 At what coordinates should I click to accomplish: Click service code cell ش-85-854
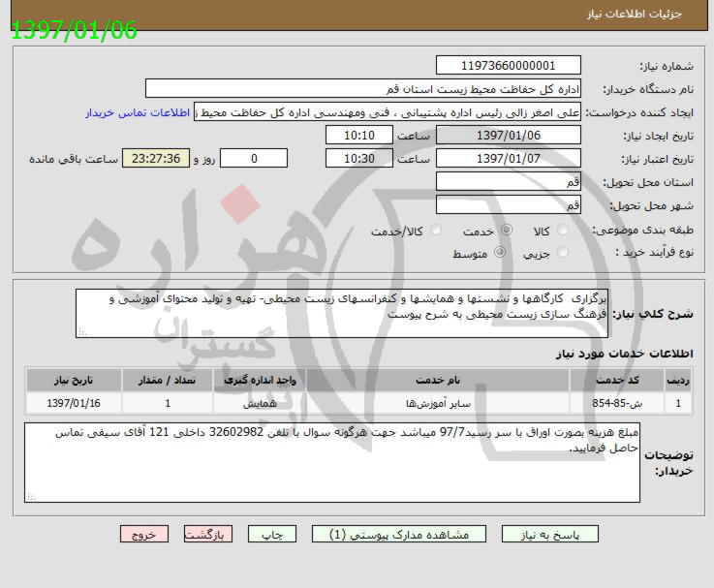coord(617,404)
